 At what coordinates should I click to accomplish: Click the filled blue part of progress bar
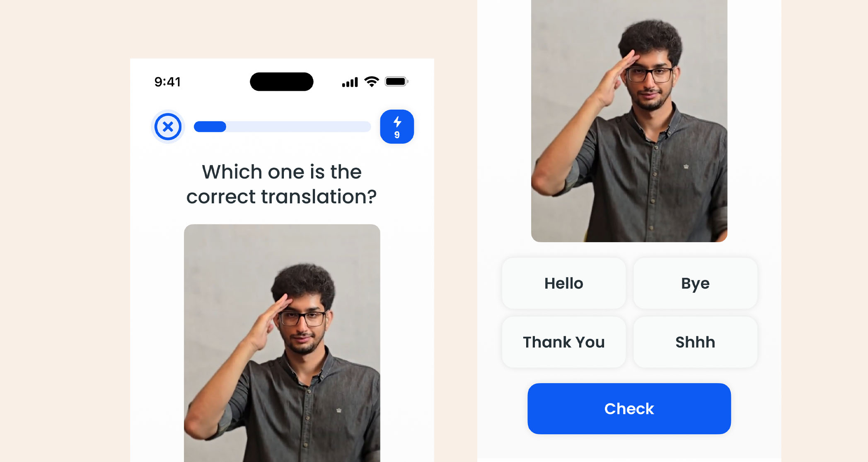(x=210, y=126)
